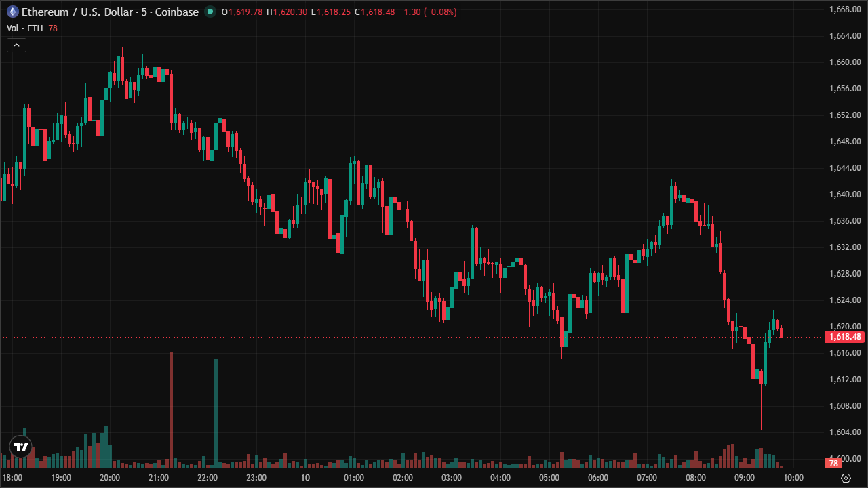Click the Ethereum coin logo icon
This screenshot has height=488, width=868.
(12, 12)
